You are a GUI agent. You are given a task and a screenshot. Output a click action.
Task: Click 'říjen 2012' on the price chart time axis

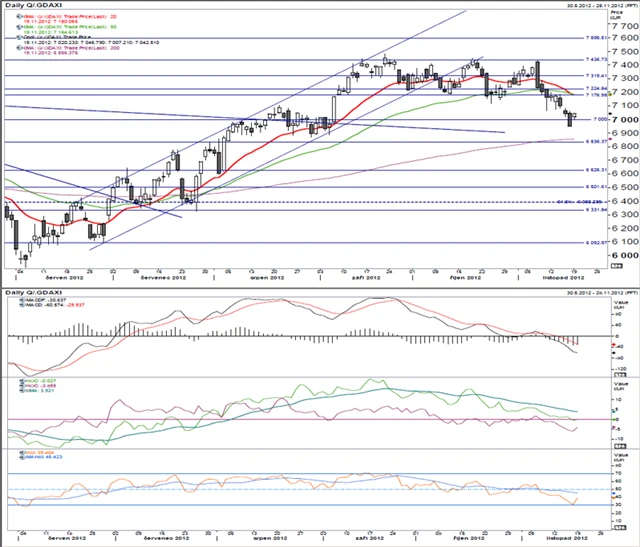tap(465, 278)
